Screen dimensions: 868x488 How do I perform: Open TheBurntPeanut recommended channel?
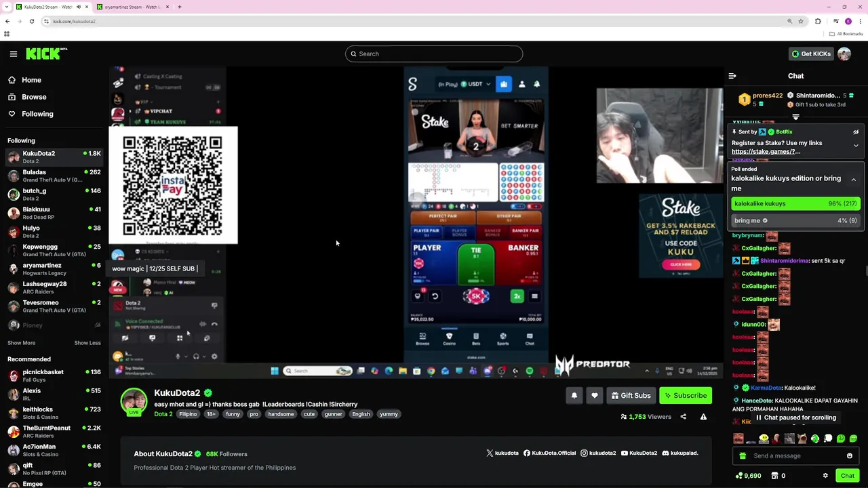pyautogui.click(x=53, y=431)
